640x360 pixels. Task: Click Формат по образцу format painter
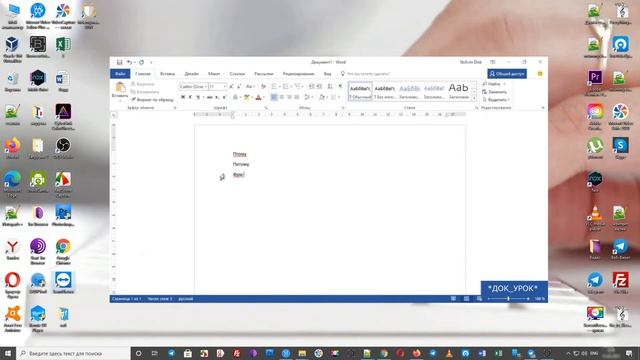[152, 100]
